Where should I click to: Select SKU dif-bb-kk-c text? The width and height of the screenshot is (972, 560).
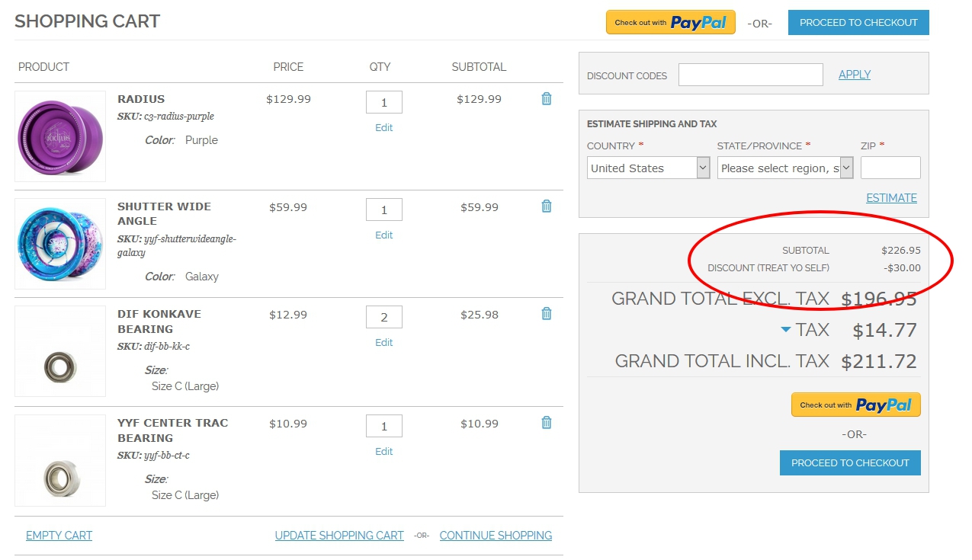[x=167, y=347]
